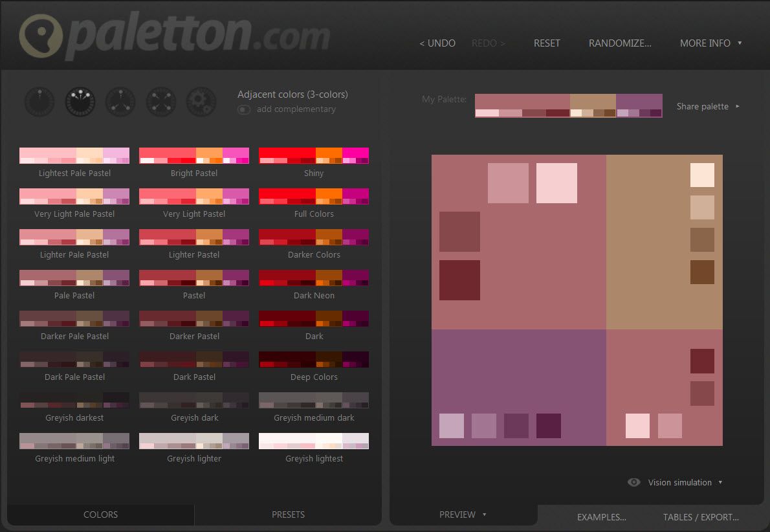Switch to the PRESETS tab

click(287, 515)
